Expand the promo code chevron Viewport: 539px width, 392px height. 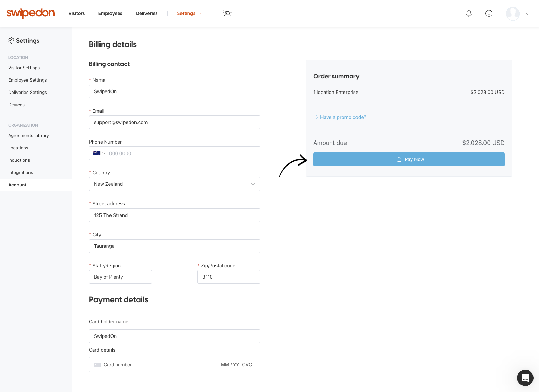317,117
